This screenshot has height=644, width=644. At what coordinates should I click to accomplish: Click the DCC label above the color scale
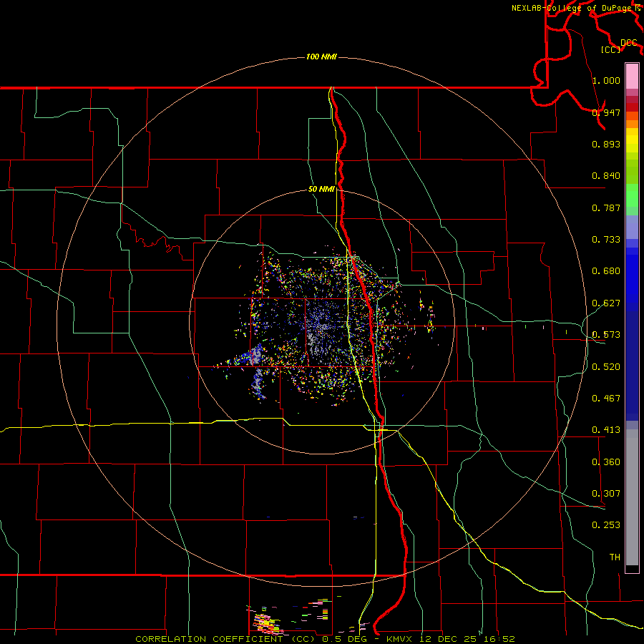(x=628, y=43)
